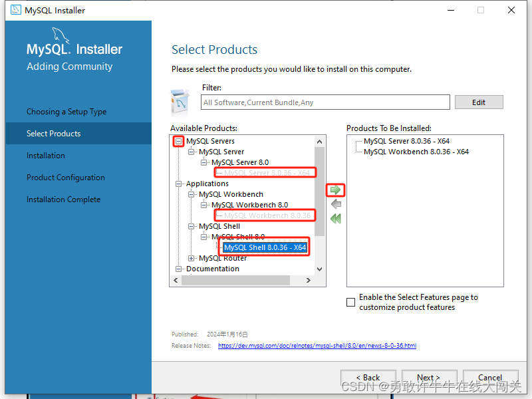Viewport: 532px width, 399px height.
Task: Open the Product Configuration sidebar step
Action: click(x=66, y=178)
